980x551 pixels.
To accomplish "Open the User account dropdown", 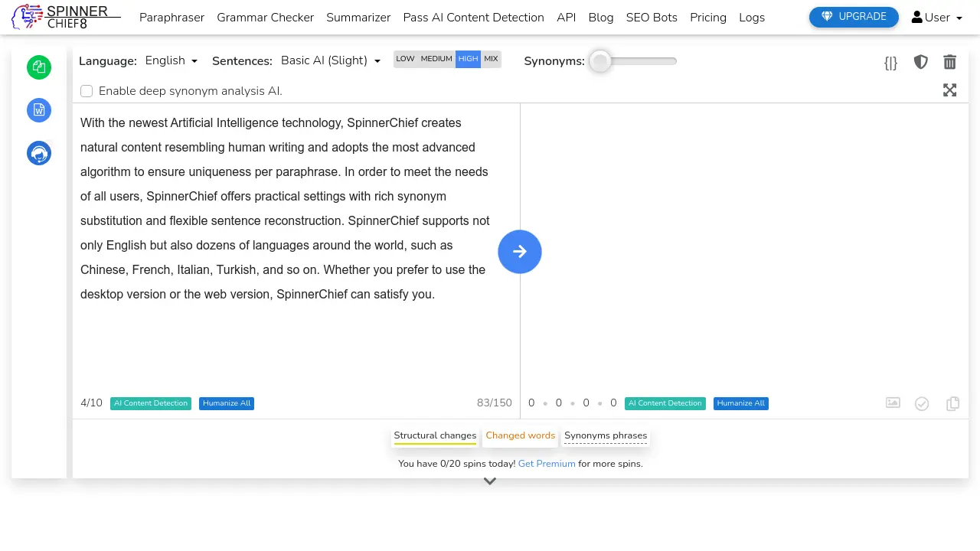I will tap(937, 17).
